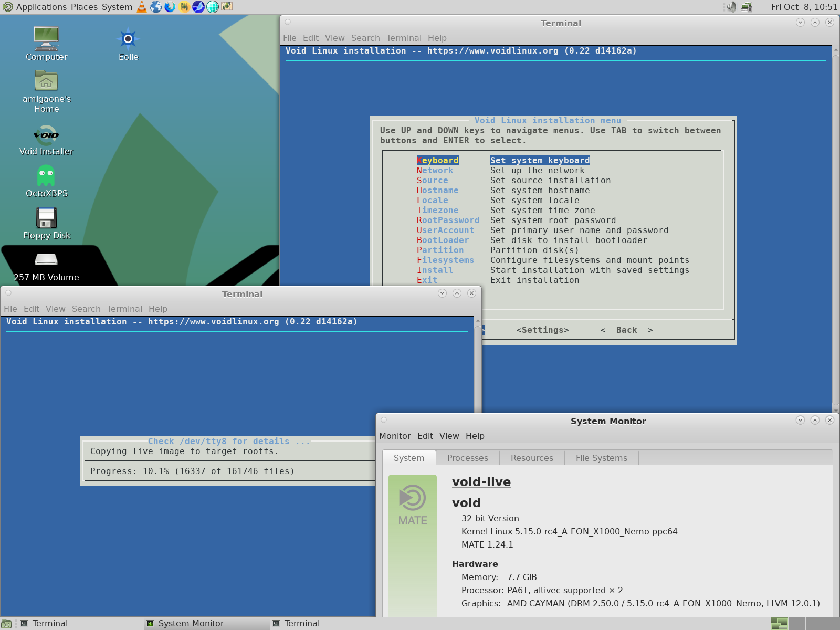Open Edit menu in the copying-progress Terminal window
The width and height of the screenshot is (840, 630).
31,309
